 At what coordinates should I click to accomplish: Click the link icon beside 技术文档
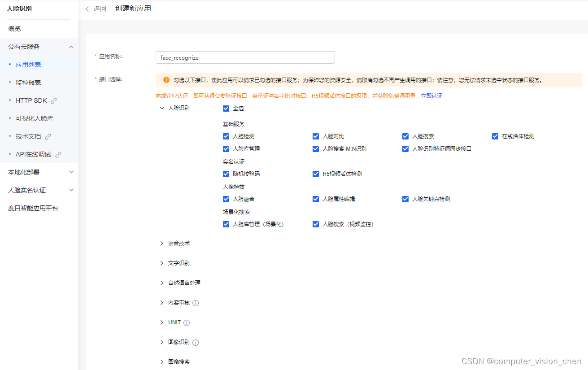click(48, 137)
